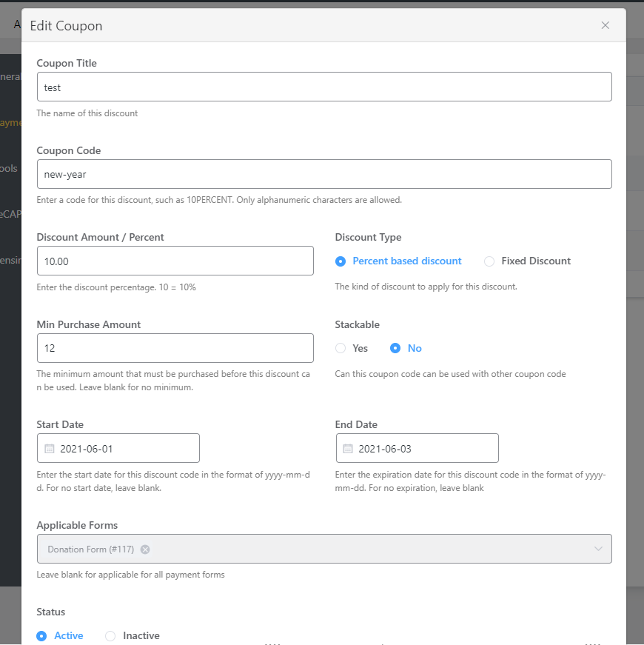The image size is (644, 645).
Task: Click the End Date calendar icon
Action: (x=348, y=449)
